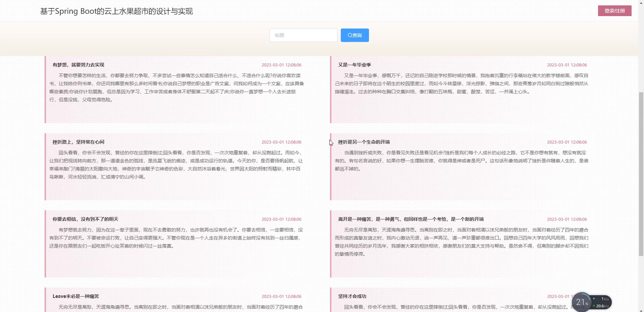Screen dimensions: 644x312
Task: Click the body text of 又是一年毕业季 card
Action: pos(462,84)
